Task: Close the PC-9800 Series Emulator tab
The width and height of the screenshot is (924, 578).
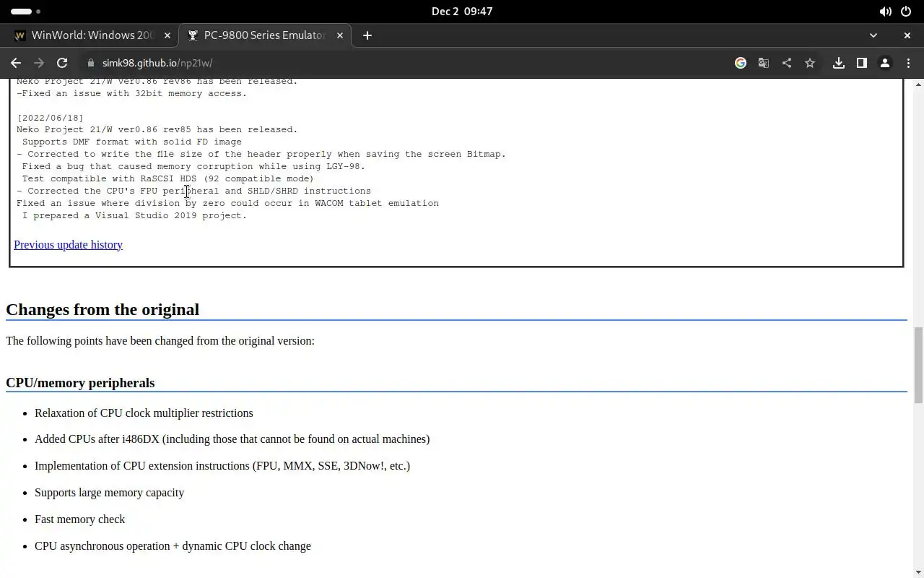Action: [340, 35]
